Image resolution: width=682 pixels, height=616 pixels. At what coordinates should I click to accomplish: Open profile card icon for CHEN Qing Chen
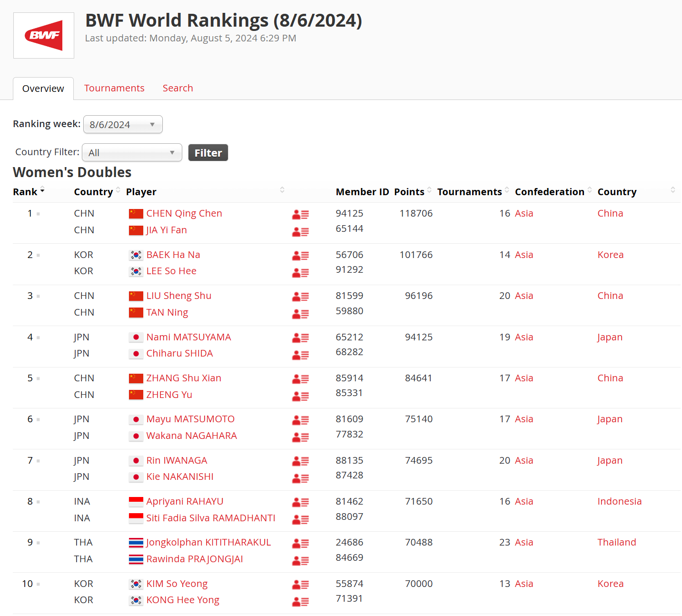click(300, 215)
